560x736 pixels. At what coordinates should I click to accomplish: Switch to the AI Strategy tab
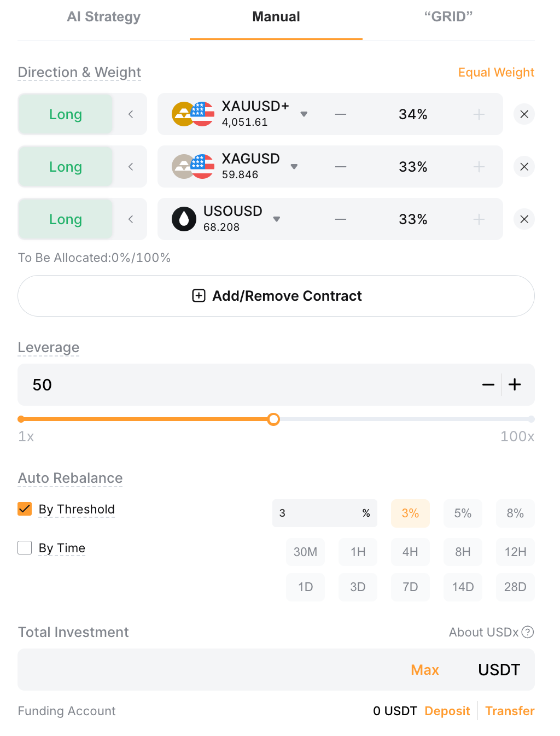[104, 17]
